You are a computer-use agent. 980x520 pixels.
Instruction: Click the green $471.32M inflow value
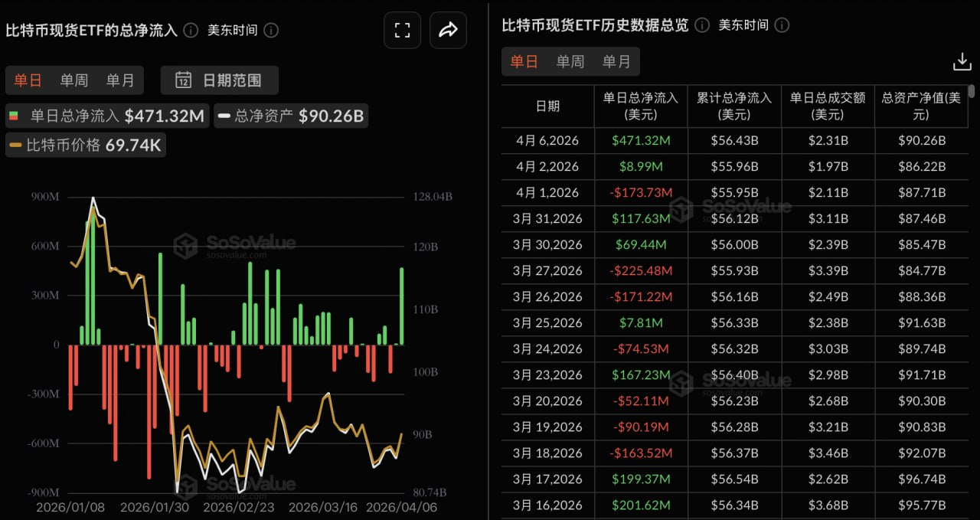(641, 140)
